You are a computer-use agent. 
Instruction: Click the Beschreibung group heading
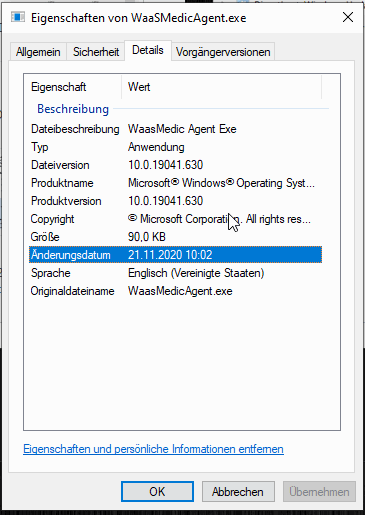coord(73,109)
